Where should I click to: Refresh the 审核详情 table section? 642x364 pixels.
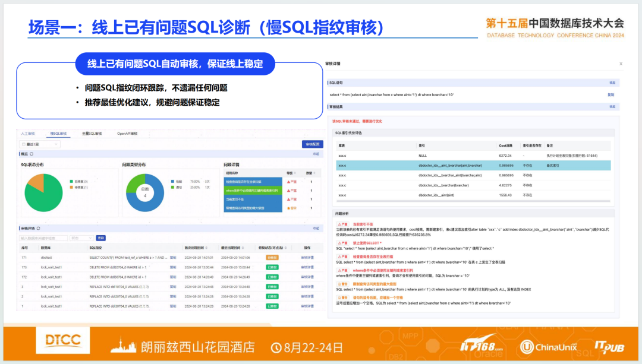(39, 229)
